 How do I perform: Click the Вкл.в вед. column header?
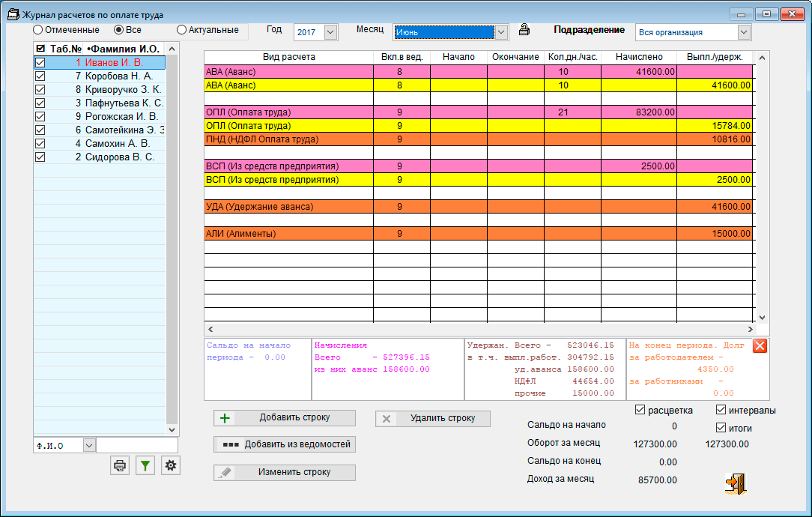(402, 57)
